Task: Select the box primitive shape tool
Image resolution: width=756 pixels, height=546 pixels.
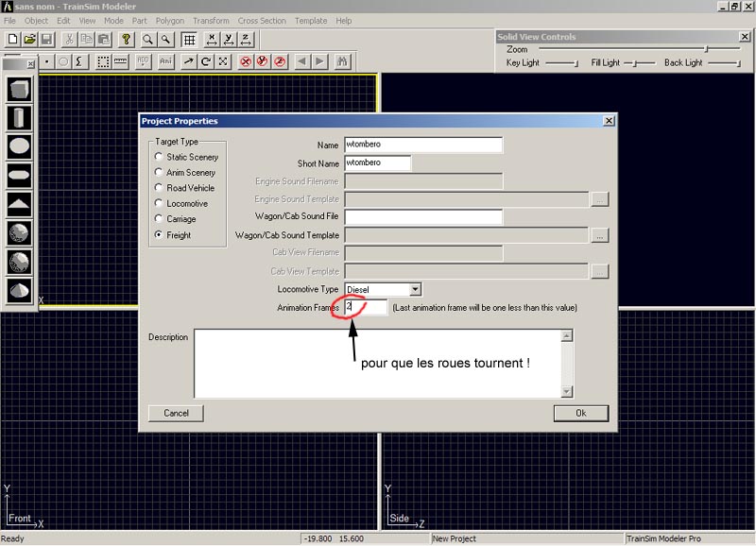Action: 19,90
